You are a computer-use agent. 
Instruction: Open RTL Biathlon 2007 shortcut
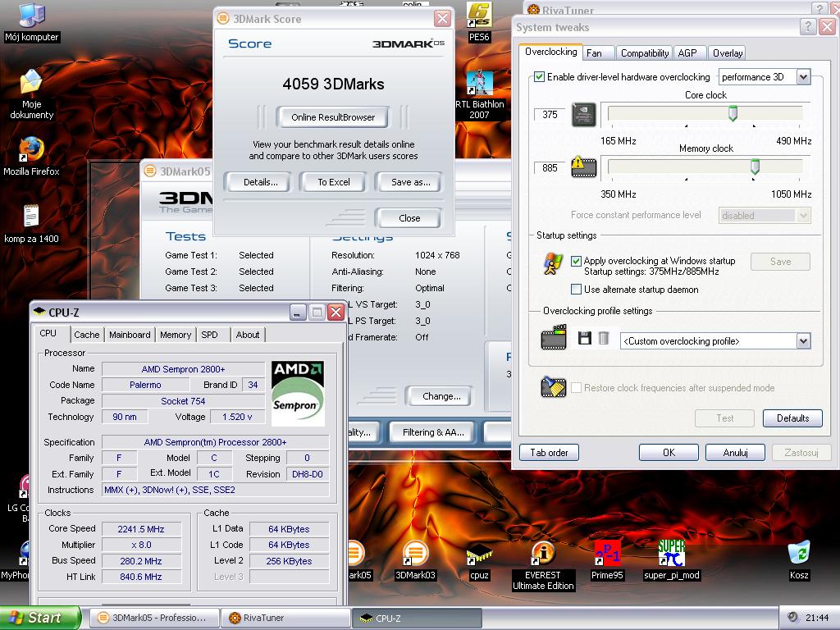pos(479,95)
